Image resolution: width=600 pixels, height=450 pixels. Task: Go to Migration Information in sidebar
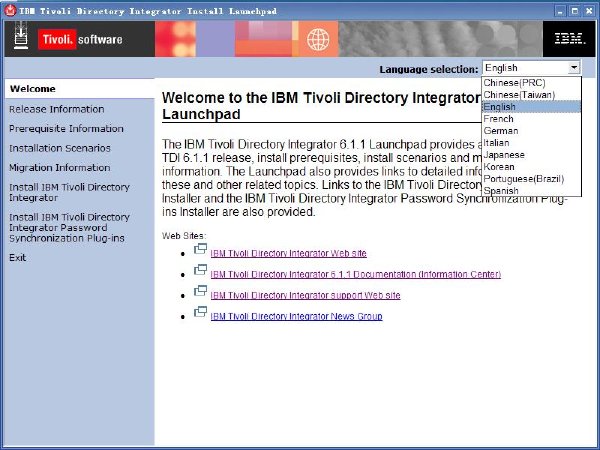pyautogui.click(x=60, y=168)
